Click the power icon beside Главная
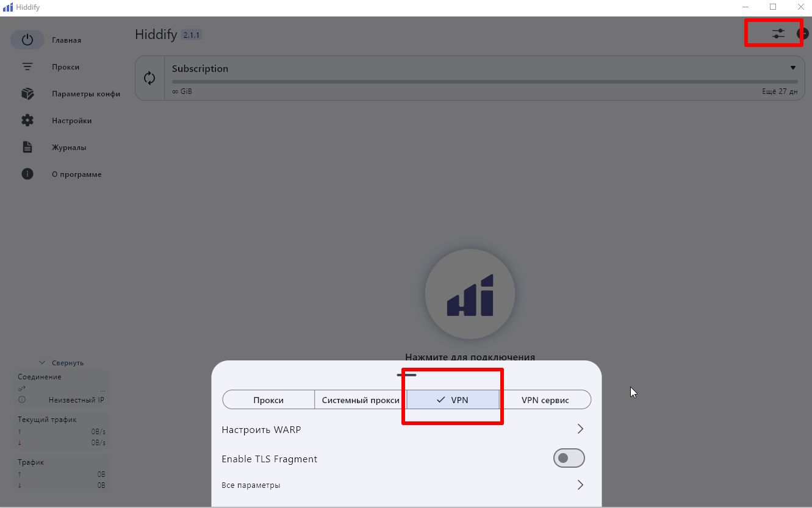Screen dimensions: 812x508 pyautogui.click(x=27, y=40)
